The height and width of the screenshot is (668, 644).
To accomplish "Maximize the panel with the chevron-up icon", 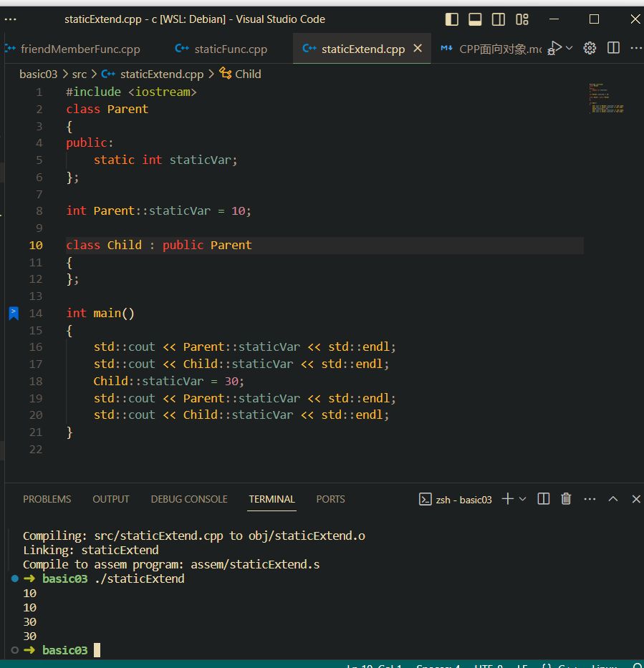I will click(x=613, y=499).
